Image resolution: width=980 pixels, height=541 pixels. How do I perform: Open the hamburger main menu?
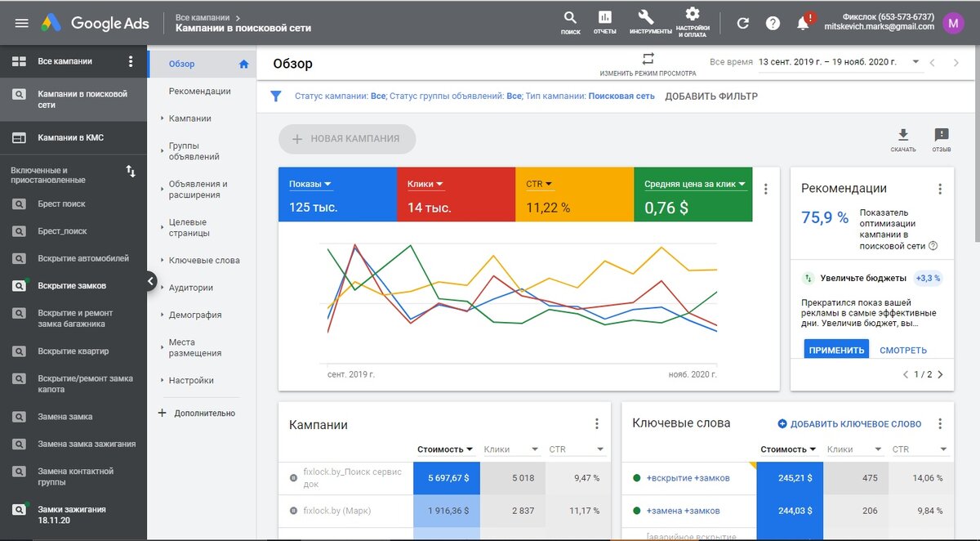point(21,23)
